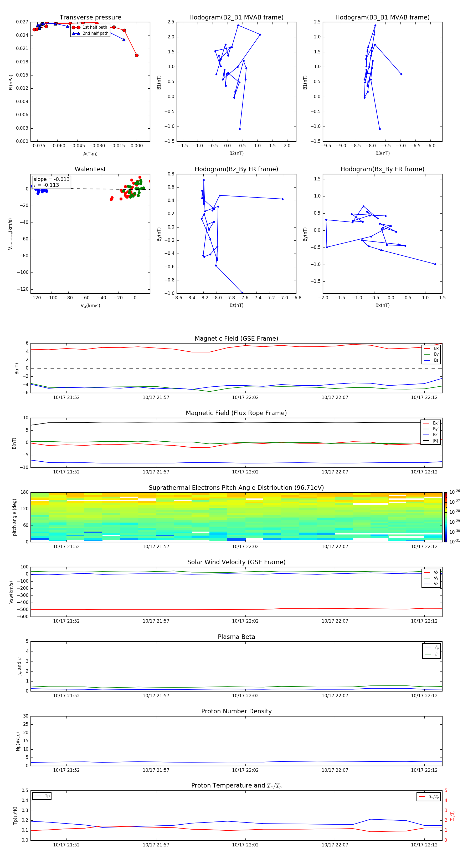Viewport: 473px width, 868px height.
Task: Select the Vx entry in the velocity legend
Action: (x=431, y=572)
